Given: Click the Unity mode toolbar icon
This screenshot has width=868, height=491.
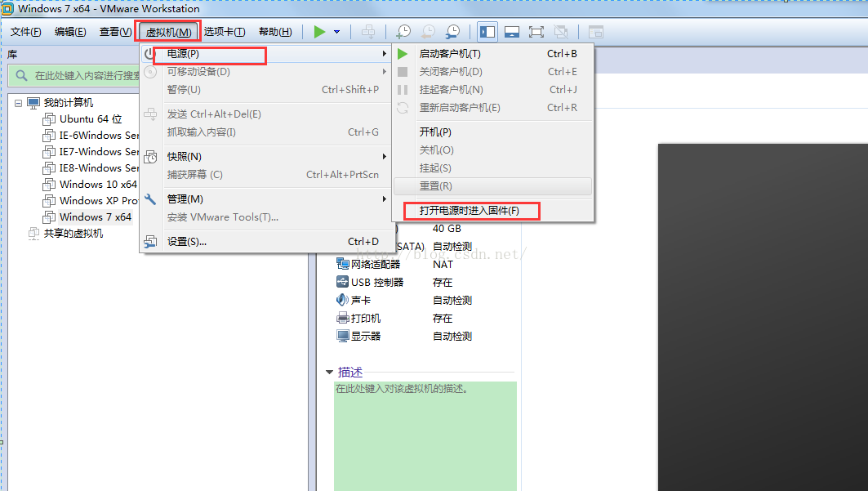Looking at the screenshot, I should coord(561,32).
